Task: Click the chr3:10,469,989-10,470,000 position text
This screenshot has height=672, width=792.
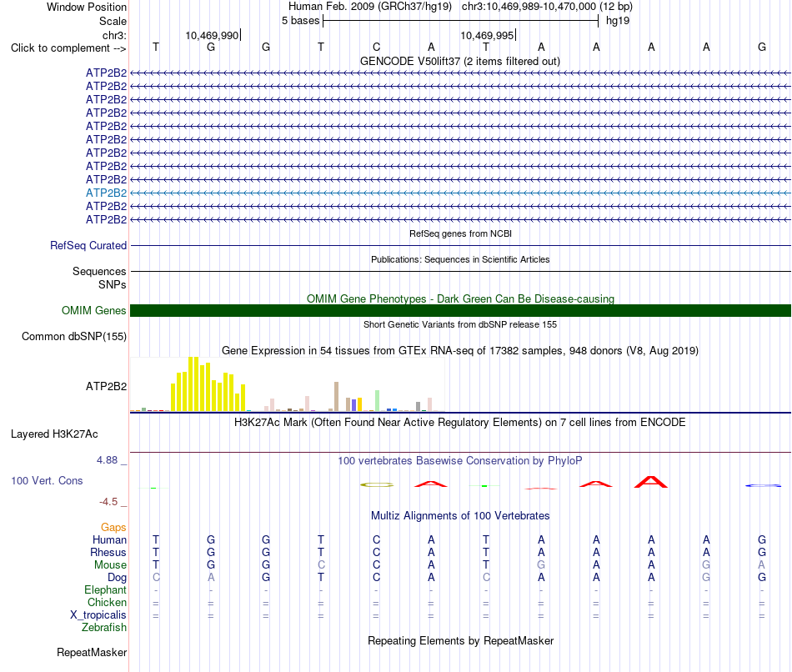Action: tap(547, 7)
